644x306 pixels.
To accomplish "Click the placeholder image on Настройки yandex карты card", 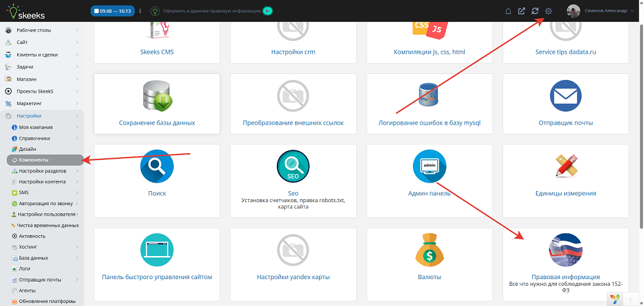I will pyautogui.click(x=293, y=250).
